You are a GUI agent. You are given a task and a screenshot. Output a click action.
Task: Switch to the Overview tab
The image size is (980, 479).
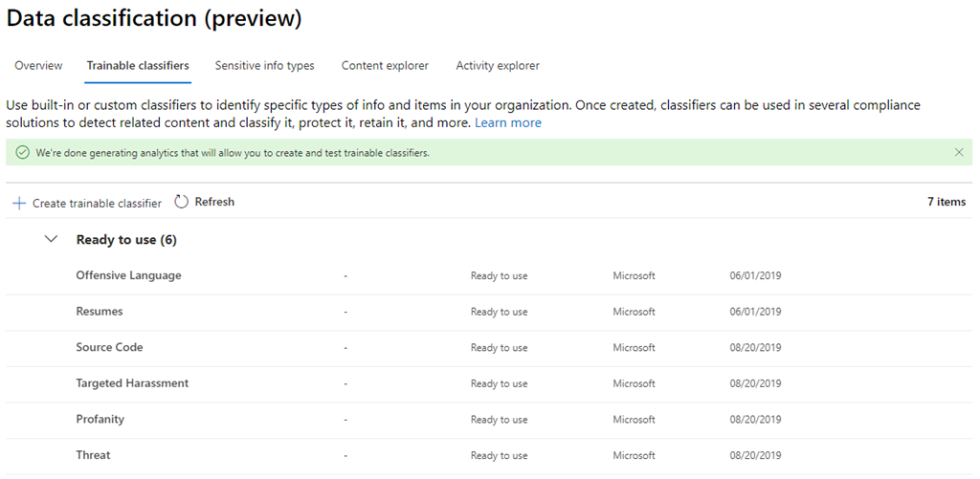(38, 66)
